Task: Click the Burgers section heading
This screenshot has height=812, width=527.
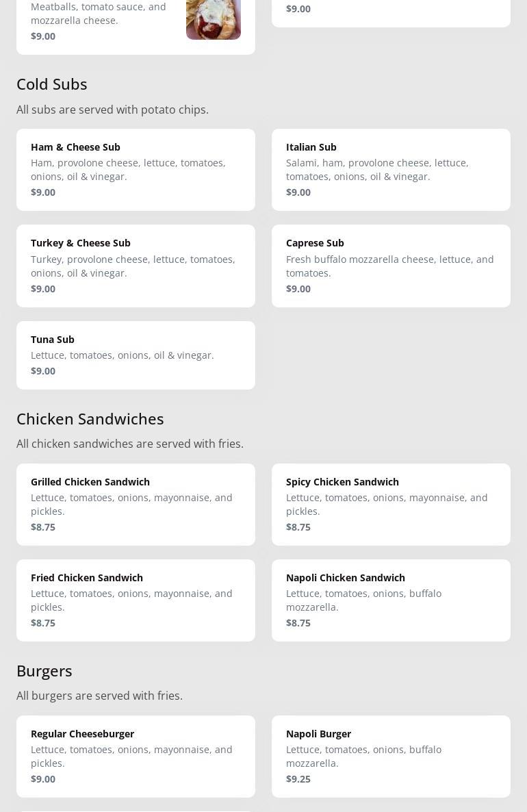Action: (44, 670)
